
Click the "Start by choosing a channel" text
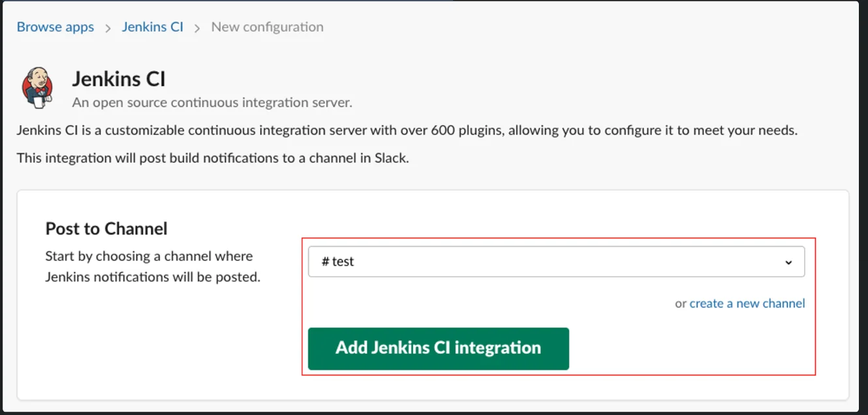coord(149,256)
